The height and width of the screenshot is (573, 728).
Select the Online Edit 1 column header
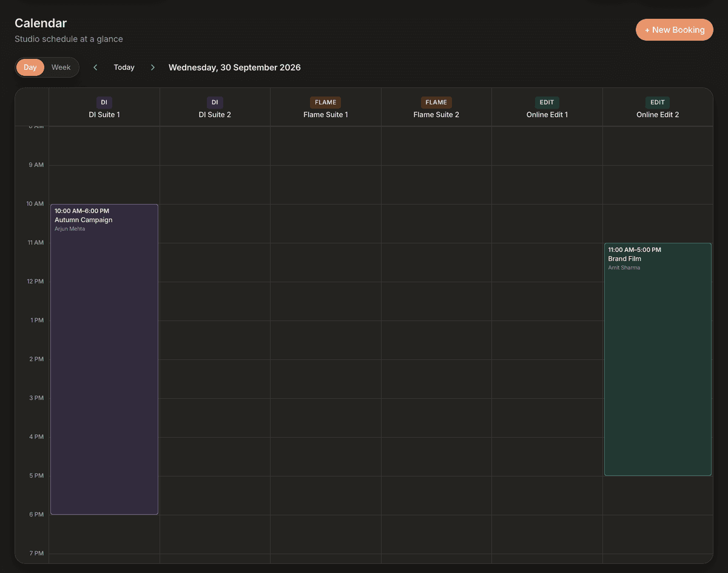[547, 107]
